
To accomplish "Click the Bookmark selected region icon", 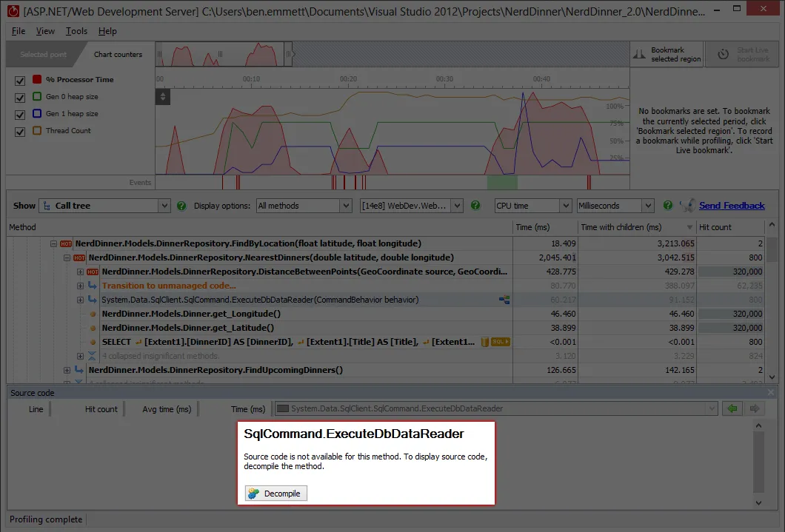I will pos(640,55).
